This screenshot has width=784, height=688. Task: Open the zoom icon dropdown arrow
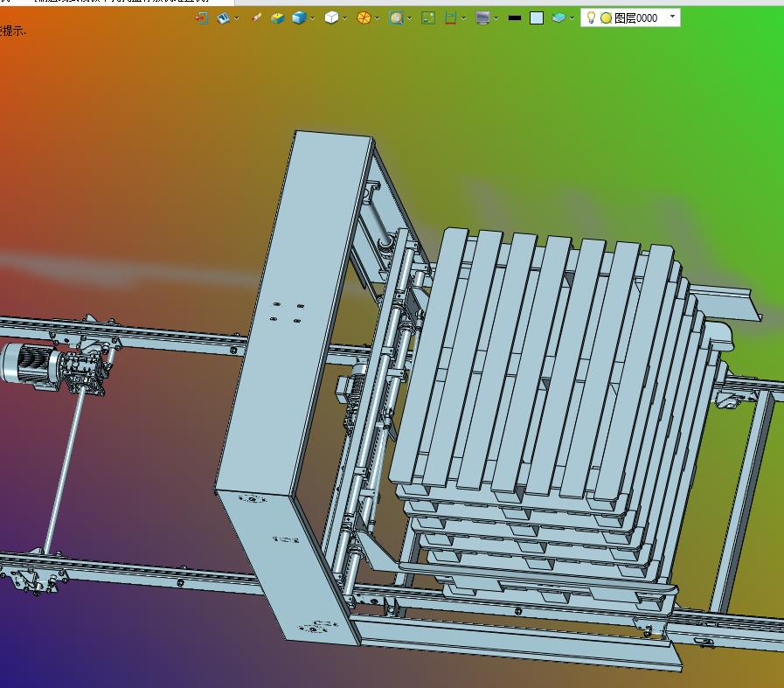click(410, 18)
